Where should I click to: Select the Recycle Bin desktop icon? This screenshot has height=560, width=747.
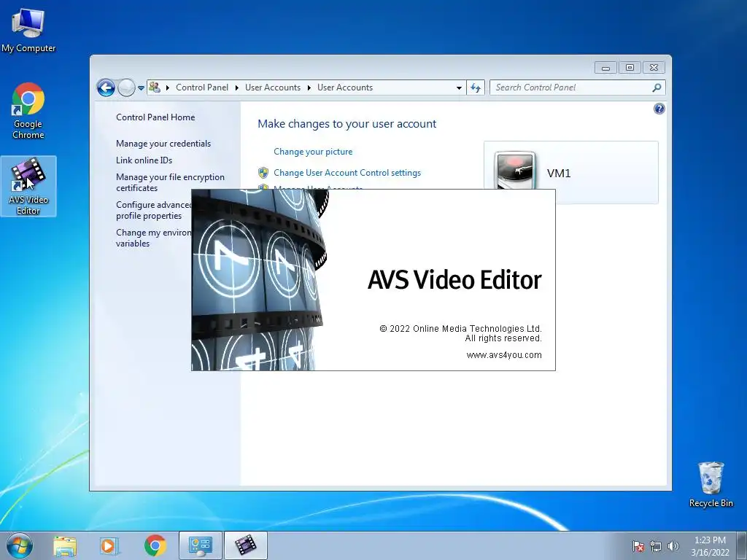(x=711, y=484)
